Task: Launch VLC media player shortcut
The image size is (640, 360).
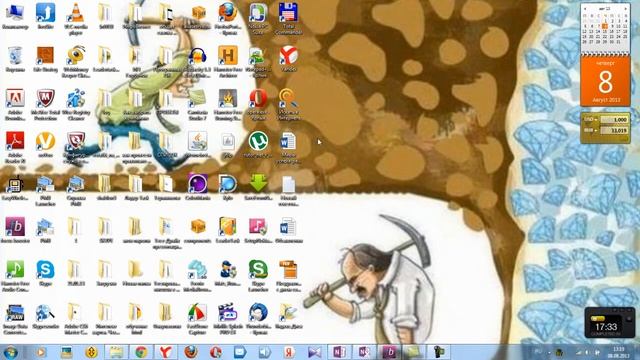Action: tap(76, 18)
